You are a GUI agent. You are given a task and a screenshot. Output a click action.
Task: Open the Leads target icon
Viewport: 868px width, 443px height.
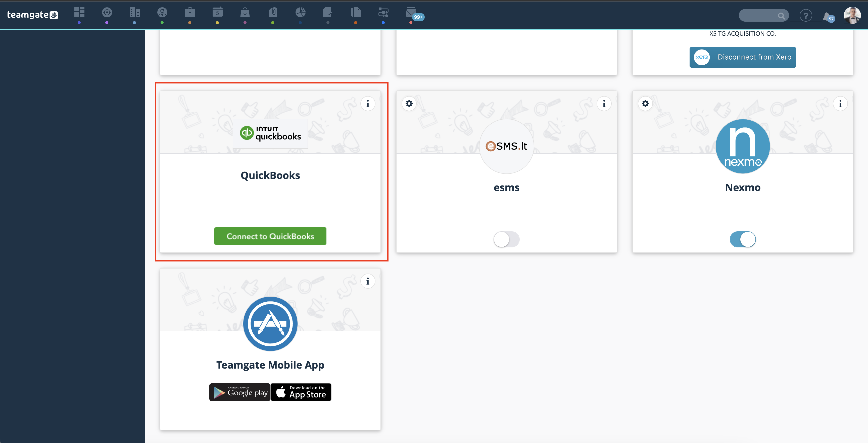click(x=107, y=13)
